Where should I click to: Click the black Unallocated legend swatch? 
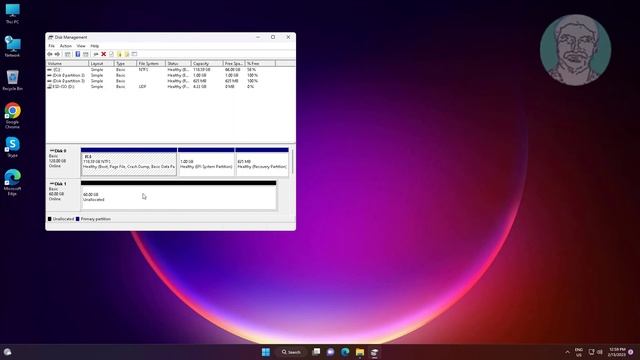50,219
